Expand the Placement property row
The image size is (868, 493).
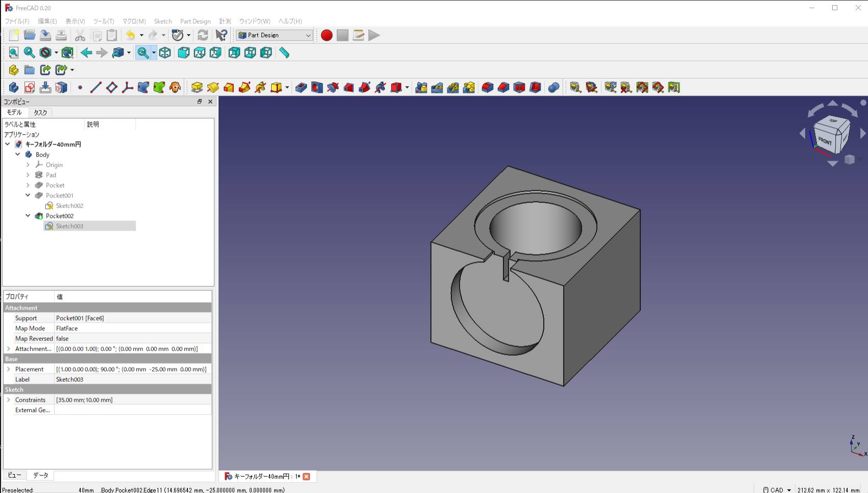click(x=8, y=369)
